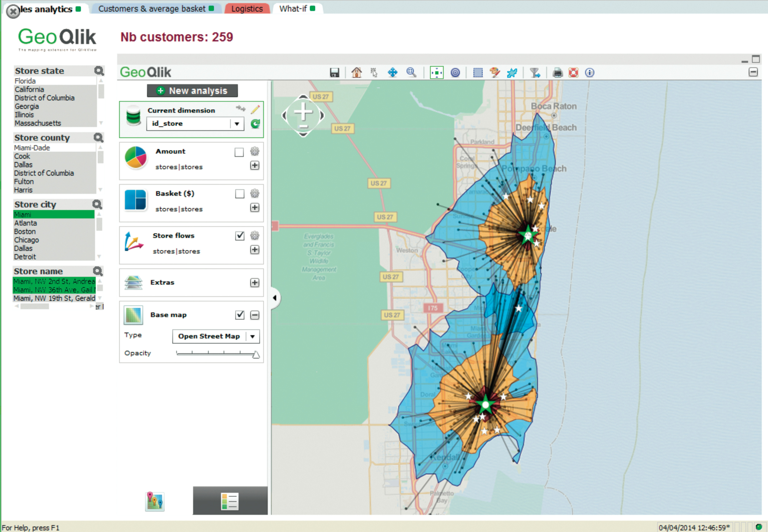Click the lifebuoy help icon
Screen dimensions: 768x532
pos(573,73)
